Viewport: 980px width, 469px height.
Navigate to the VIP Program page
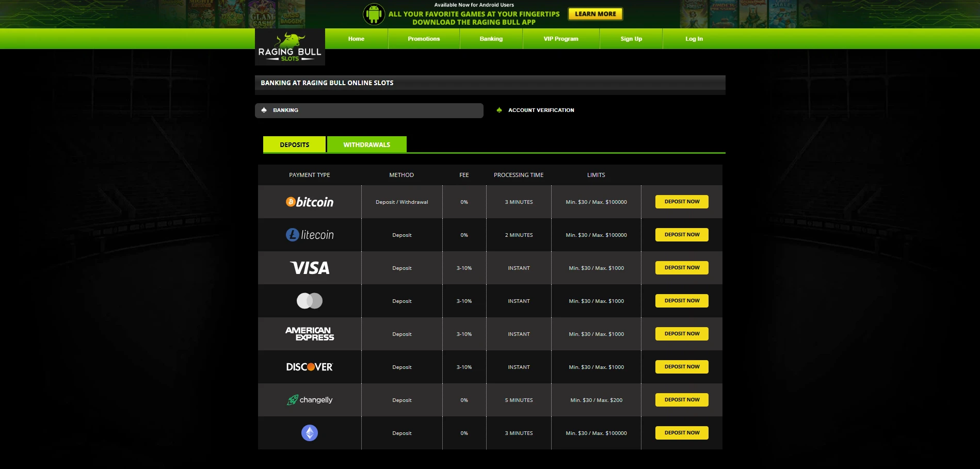point(560,39)
